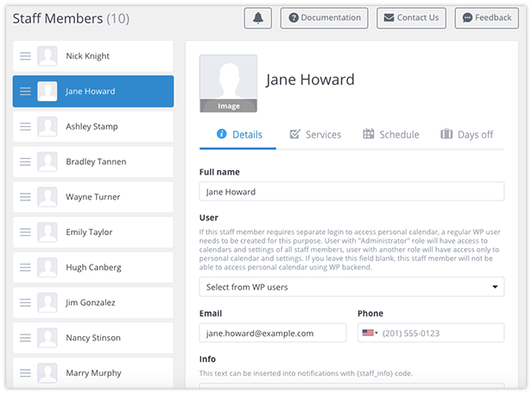Image resolution: width=532 pixels, height=394 pixels.
Task: Click Emily Taylor's avatar icon
Action: click(47, 232)
